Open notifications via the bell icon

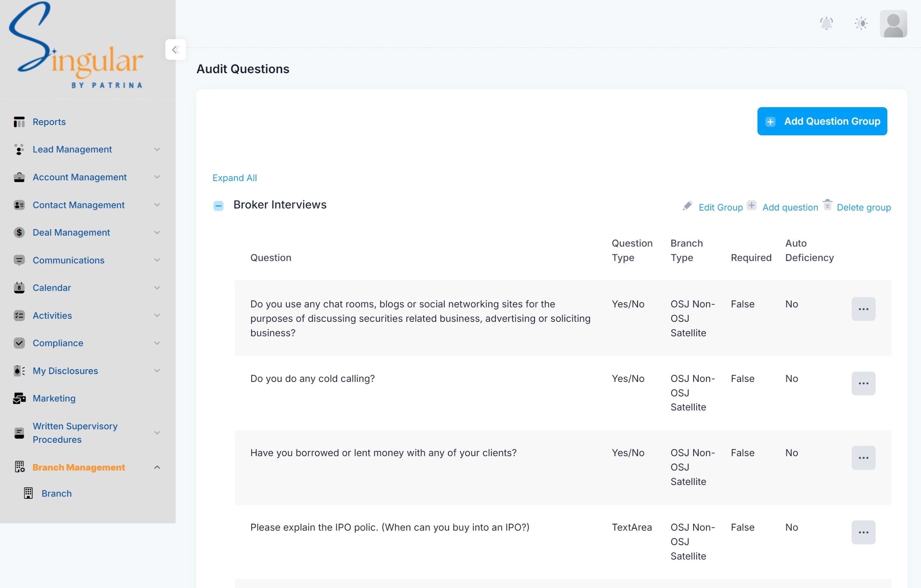[x=826, y=24]
